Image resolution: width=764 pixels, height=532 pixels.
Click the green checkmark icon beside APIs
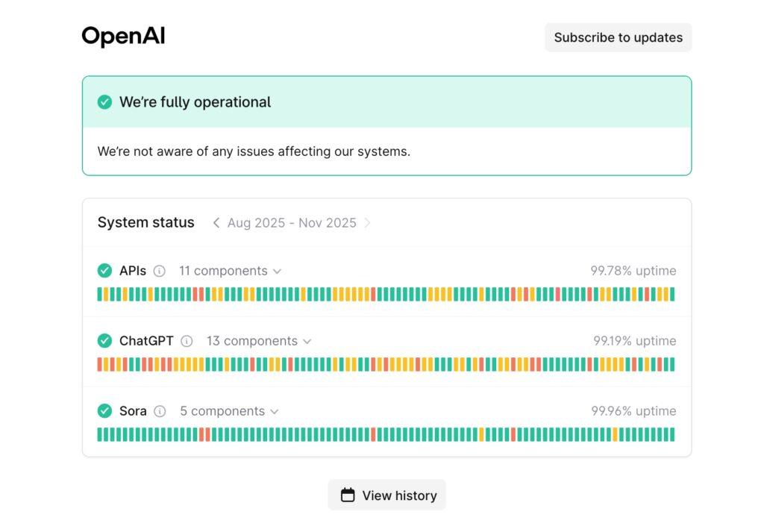coord(104,271)
